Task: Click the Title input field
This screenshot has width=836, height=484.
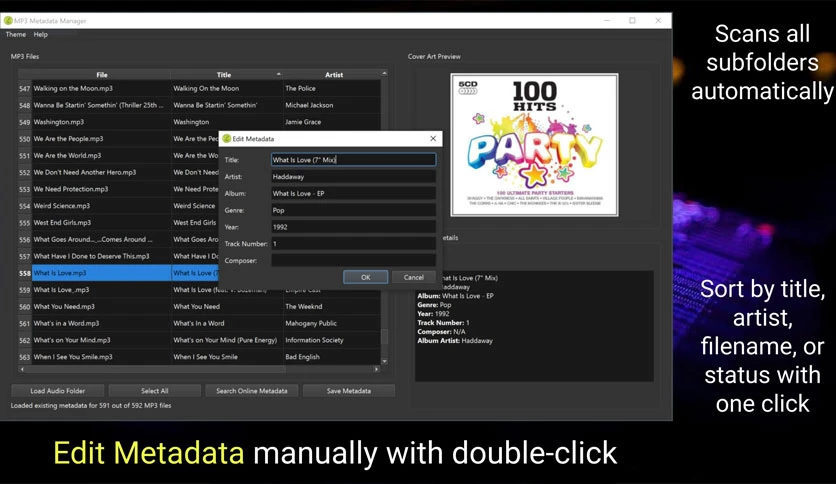Action: tap(353, 159)
